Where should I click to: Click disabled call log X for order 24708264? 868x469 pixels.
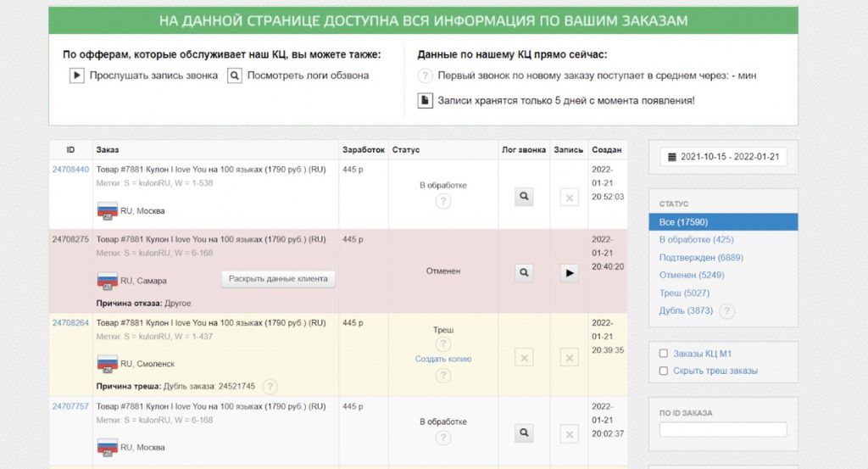coord(524,358)
